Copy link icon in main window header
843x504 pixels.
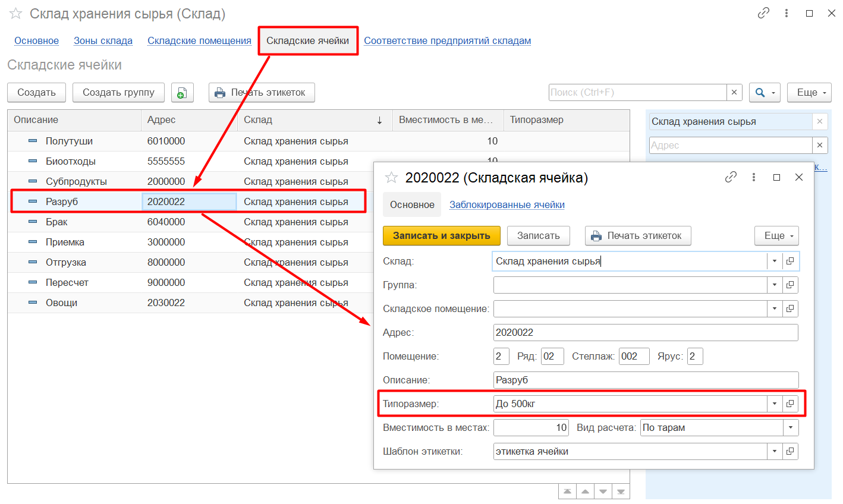(763, 13)
